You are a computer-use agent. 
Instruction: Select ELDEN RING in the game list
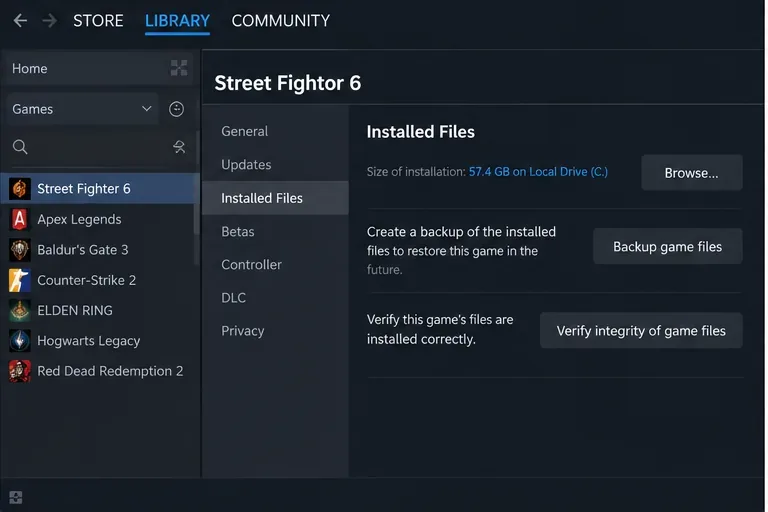pos(98,310)
